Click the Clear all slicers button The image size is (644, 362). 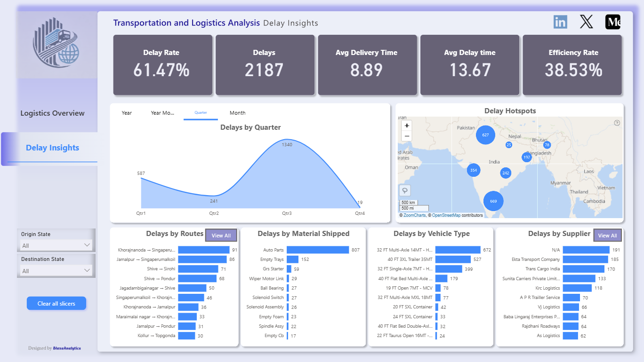pyautogui.click(x=56, y=303)
